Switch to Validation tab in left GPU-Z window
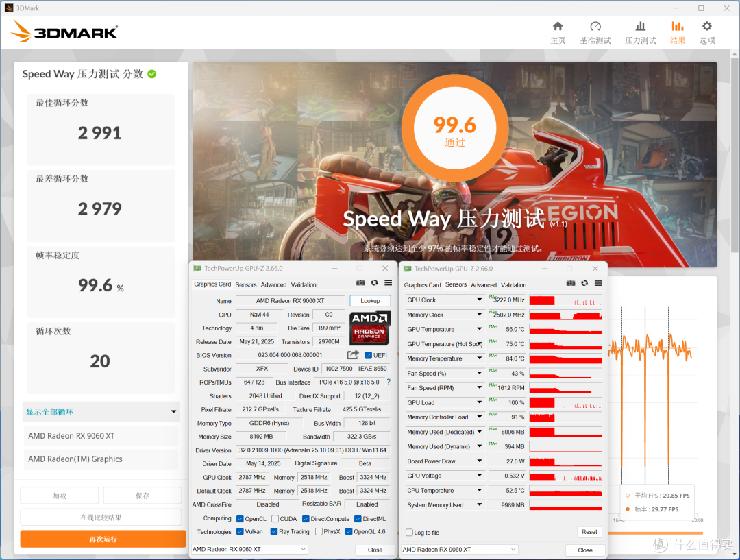 [304, 284]
